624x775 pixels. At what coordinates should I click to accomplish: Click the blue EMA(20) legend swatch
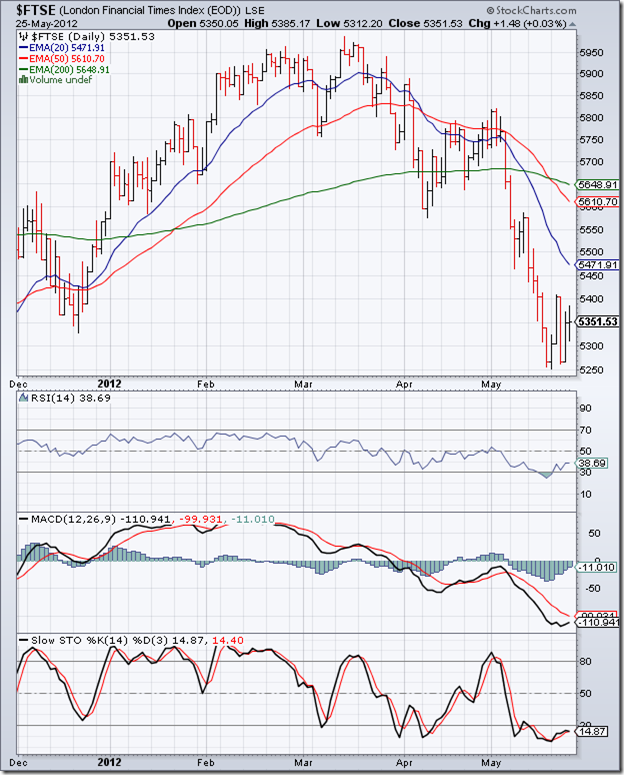pos(23,48)
